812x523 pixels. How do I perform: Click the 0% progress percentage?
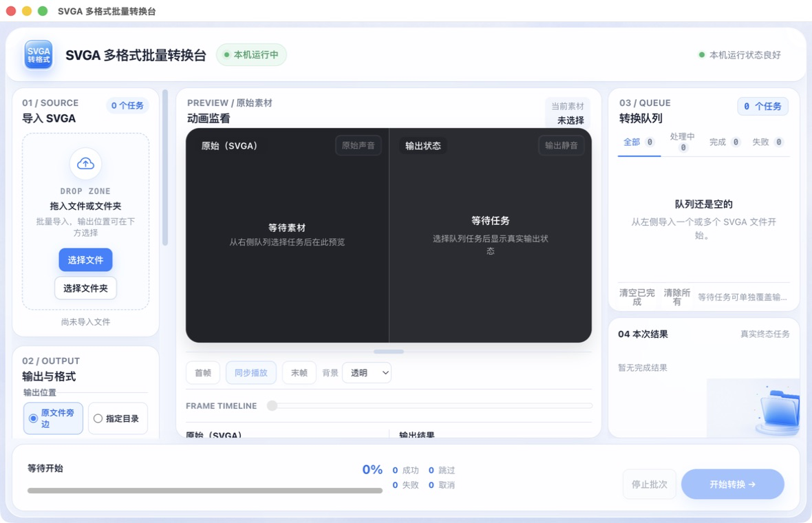click(x=372, y=469)
